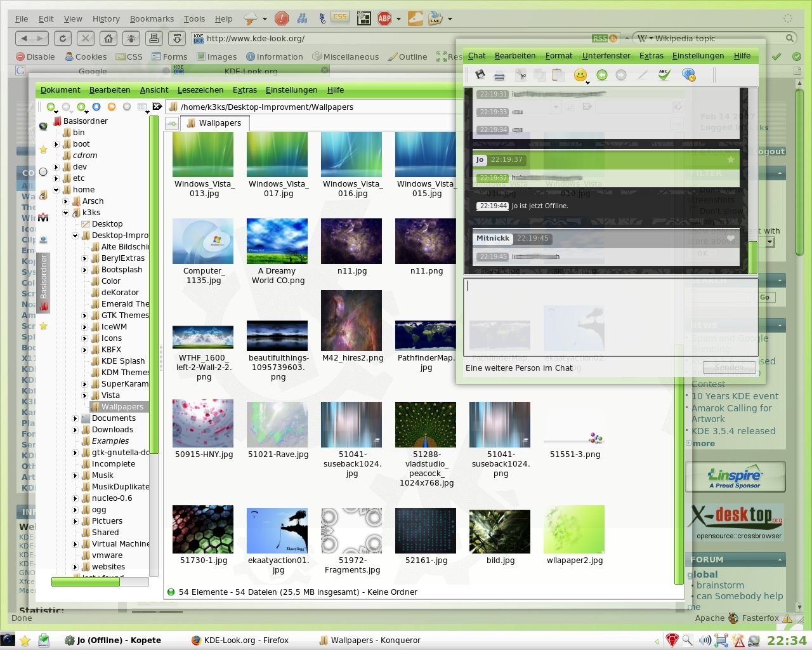The image size is (812, 650).
Task: Click the yellow star icon in taskbar
Action: [x=25, y=640]
